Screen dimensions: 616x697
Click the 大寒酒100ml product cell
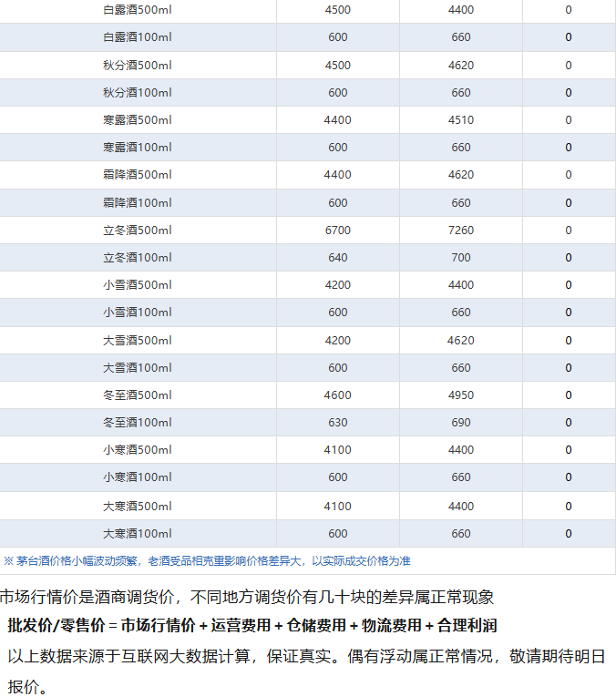click(138, 534)
